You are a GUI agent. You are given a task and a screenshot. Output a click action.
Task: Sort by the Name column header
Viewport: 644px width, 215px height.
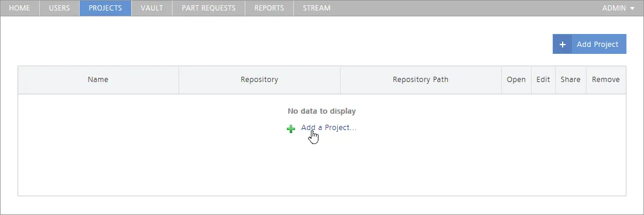pos(98,80)
